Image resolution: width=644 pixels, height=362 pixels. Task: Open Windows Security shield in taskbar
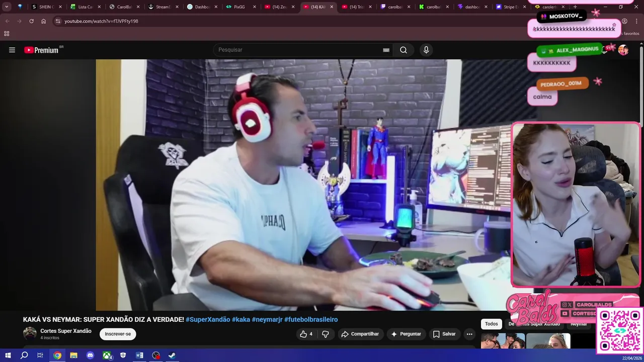pos(123,355)
